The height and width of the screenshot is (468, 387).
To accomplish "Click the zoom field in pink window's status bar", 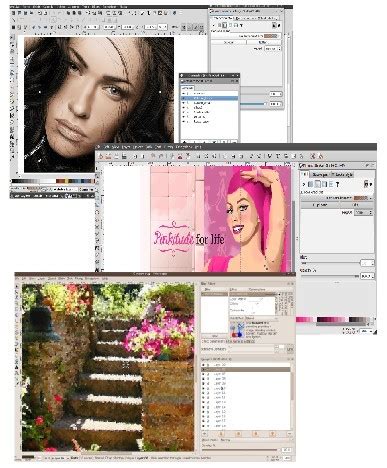I will (366, 331).
